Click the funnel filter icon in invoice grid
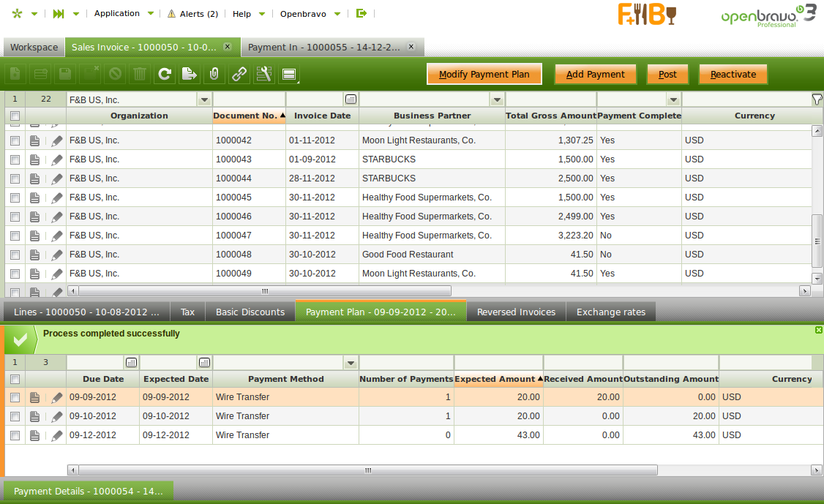The height and width of the screenshot is (504, 824). (x=817, y=99)
